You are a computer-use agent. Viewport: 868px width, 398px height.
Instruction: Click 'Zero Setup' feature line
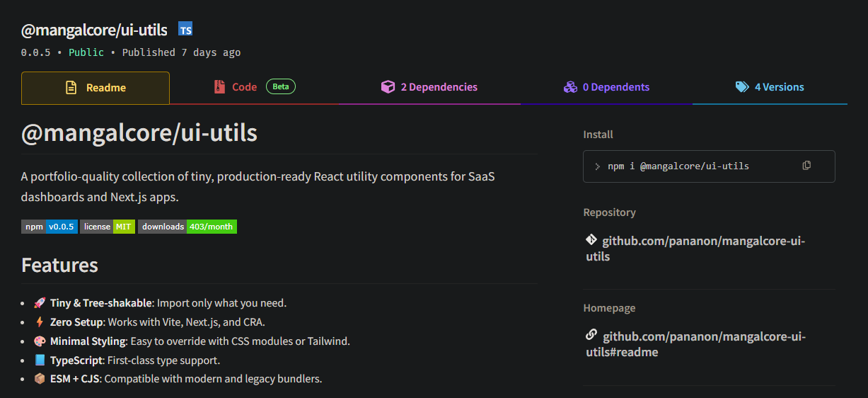click(149, 322)
